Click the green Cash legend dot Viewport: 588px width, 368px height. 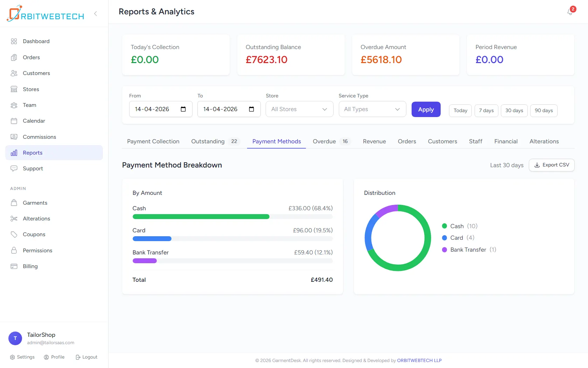[444, 226]
